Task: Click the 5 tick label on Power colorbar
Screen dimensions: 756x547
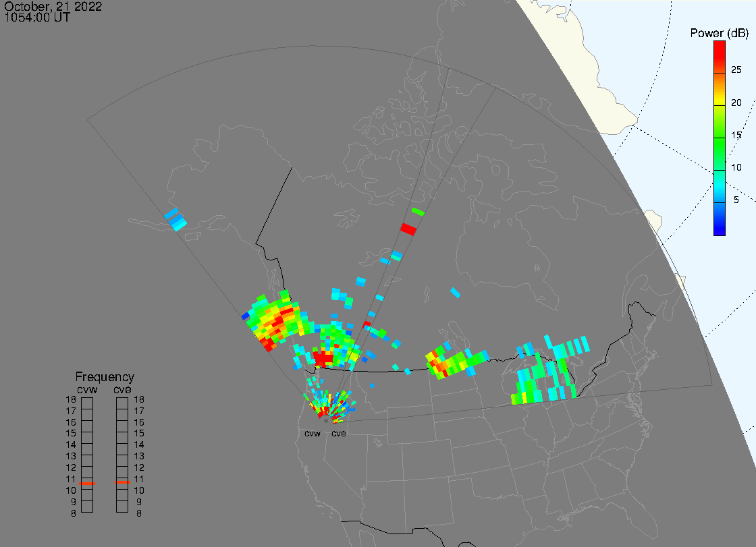Action: coord(736,200)
